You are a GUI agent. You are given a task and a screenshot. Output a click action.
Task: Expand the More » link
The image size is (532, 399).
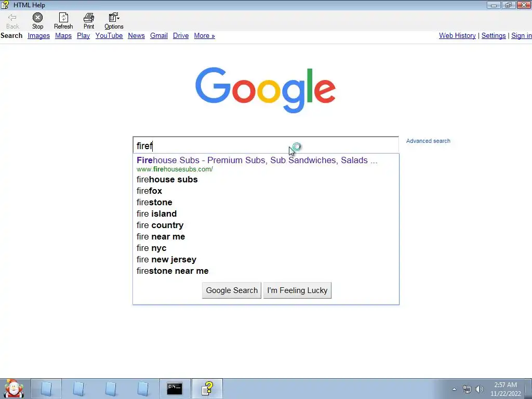pyautogui.click(x=204, y=36)
